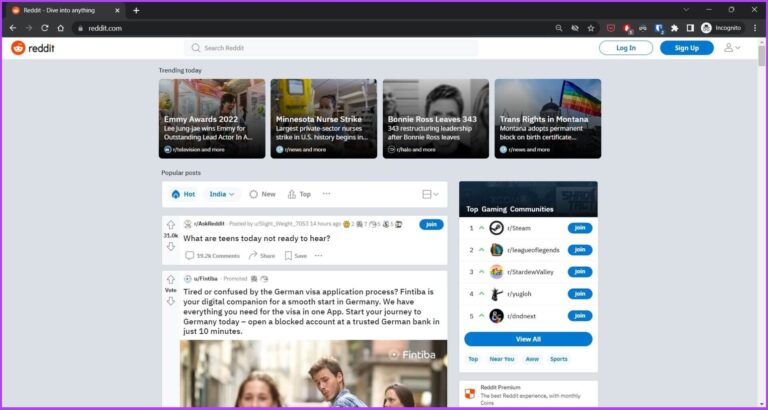The width and height of the screenshot is (768, 410).
Task: Sort popular posts by New
Action: point(263,194)
